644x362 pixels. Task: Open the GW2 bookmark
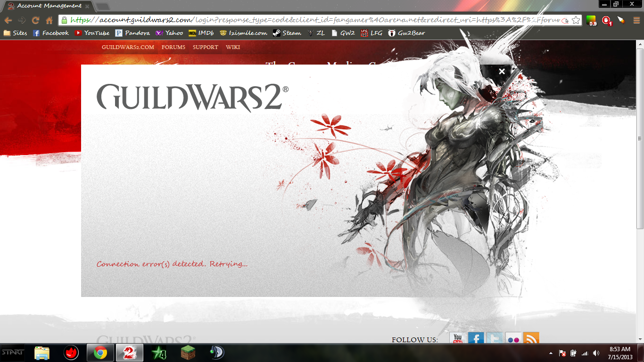point(343,33)
